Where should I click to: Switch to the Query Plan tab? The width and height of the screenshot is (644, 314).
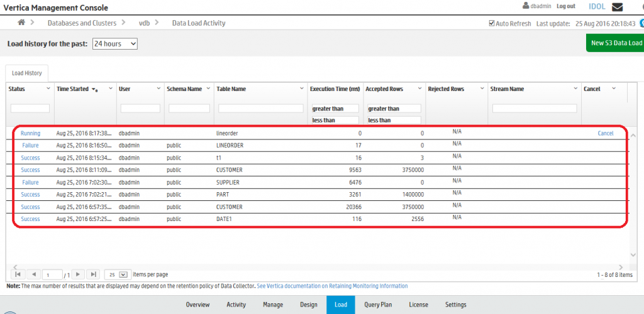point(378,305)
